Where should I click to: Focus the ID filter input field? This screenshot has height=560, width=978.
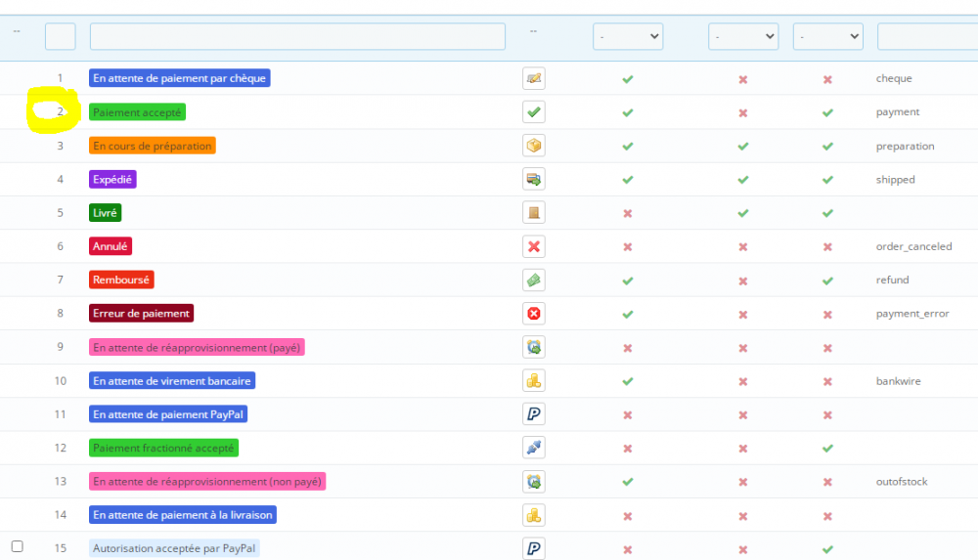click(x=61, y=36)
